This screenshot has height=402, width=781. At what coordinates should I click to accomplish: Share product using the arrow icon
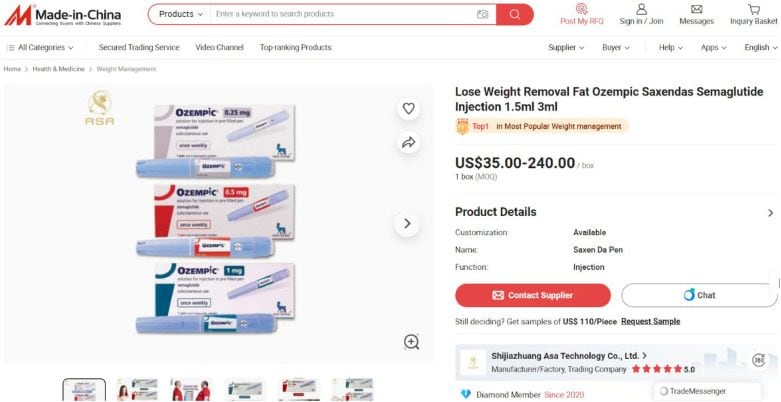[x=408, y=143]
